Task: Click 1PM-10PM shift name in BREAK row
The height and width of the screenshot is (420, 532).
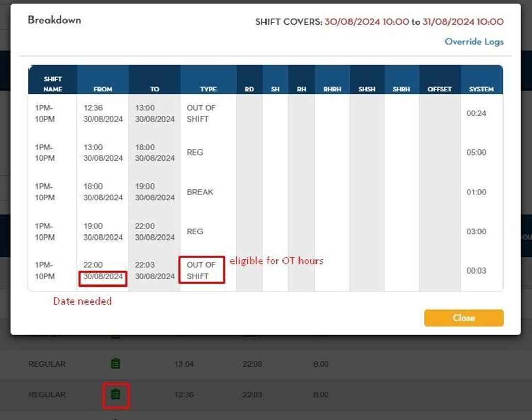Action: 44,192
